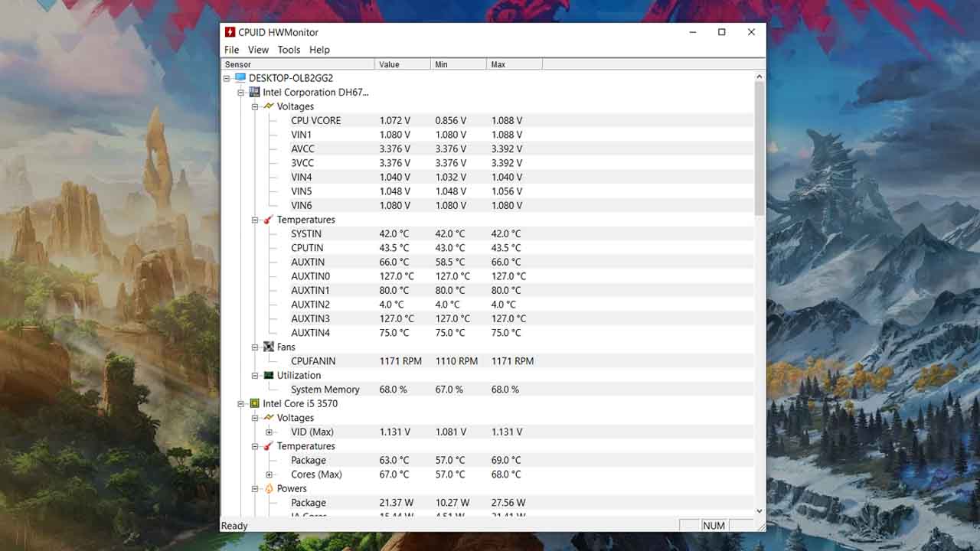Collapse the Voltages section of Intel Core i5
The height and width of the screenshot is (551, 980).
pyautogui.click(x=255, y=418)
